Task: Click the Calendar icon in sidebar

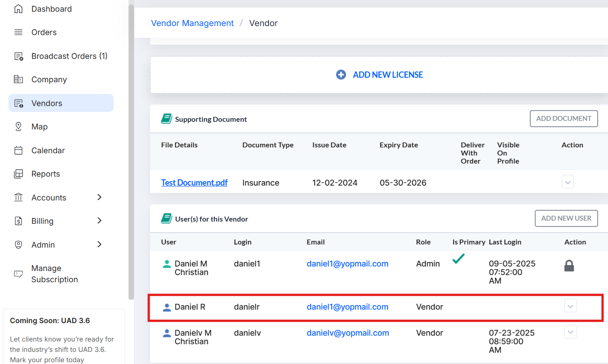Action: (x=18, y=151)
